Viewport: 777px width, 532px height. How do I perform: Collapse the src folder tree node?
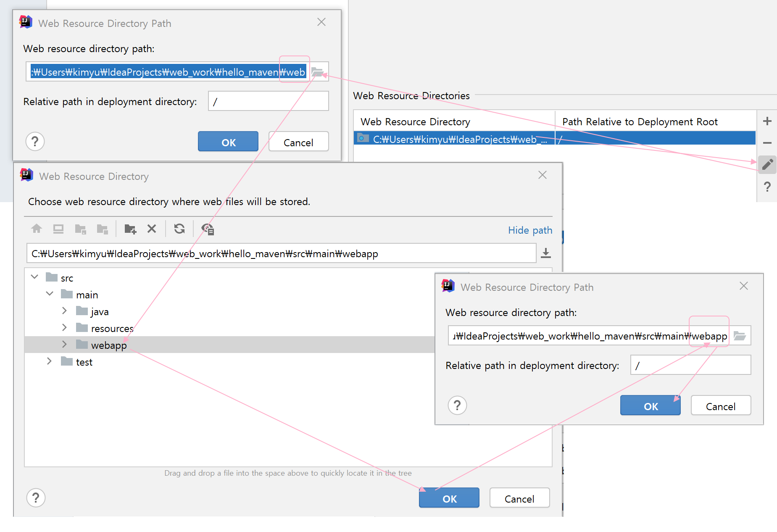click(x=35, y=277)
